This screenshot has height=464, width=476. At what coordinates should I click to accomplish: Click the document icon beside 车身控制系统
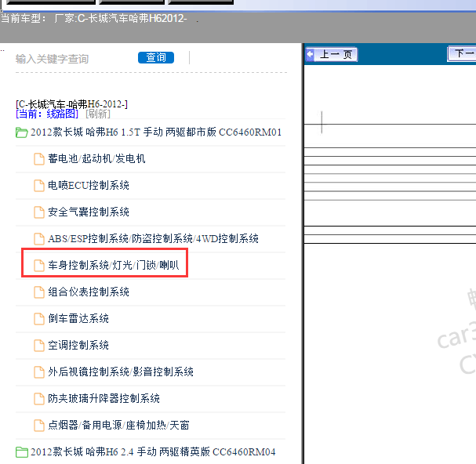39,266
